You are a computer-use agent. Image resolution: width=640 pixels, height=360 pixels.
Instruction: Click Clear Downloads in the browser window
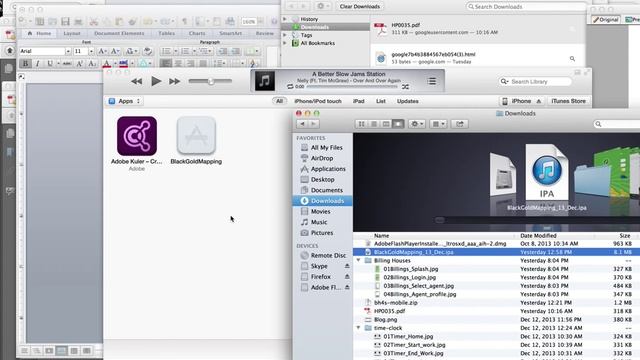tap(360, 7)
